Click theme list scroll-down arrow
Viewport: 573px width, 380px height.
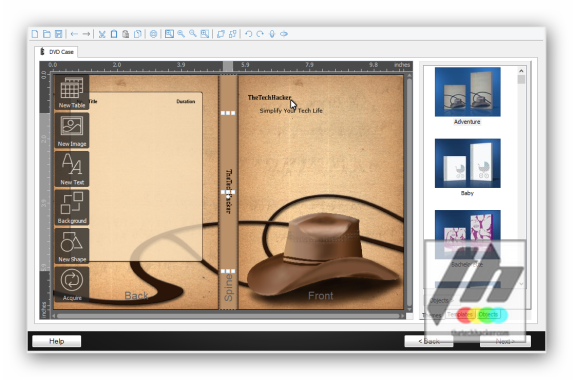coord(521,284)
